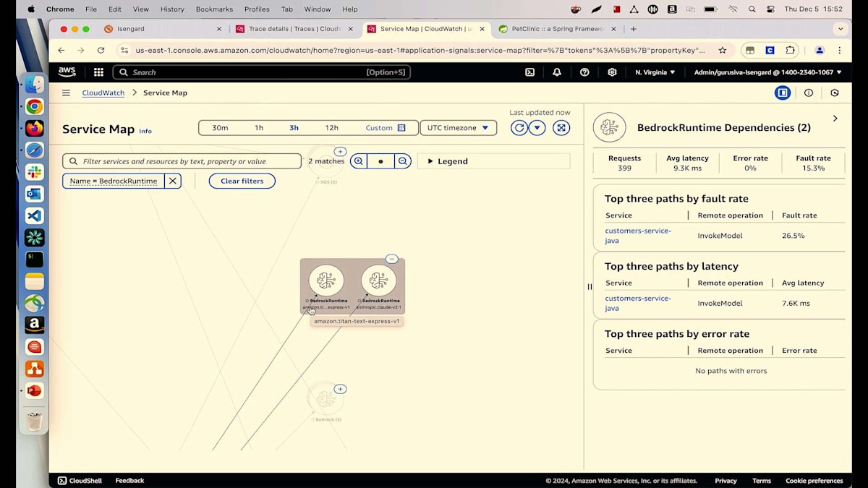The height and width of the screenshot is (488, 868).
Task: Select 12h time range
Action: pos(331,128)
